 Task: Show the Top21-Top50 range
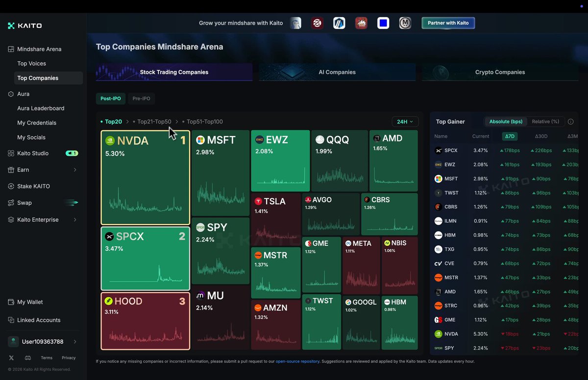(154, 121)
